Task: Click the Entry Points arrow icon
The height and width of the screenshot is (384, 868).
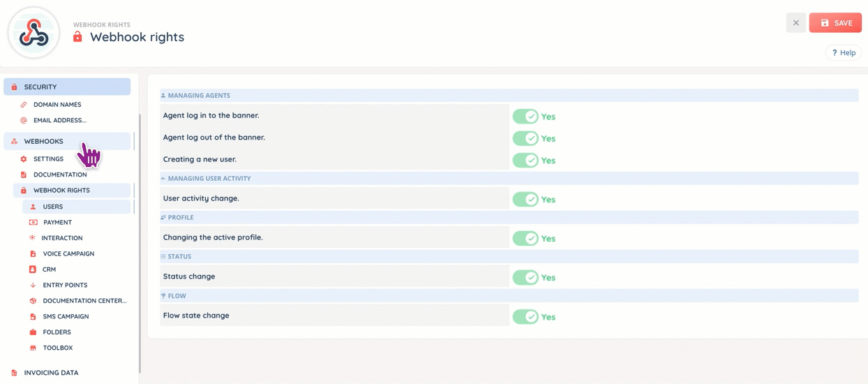Action: click(33, 286)
